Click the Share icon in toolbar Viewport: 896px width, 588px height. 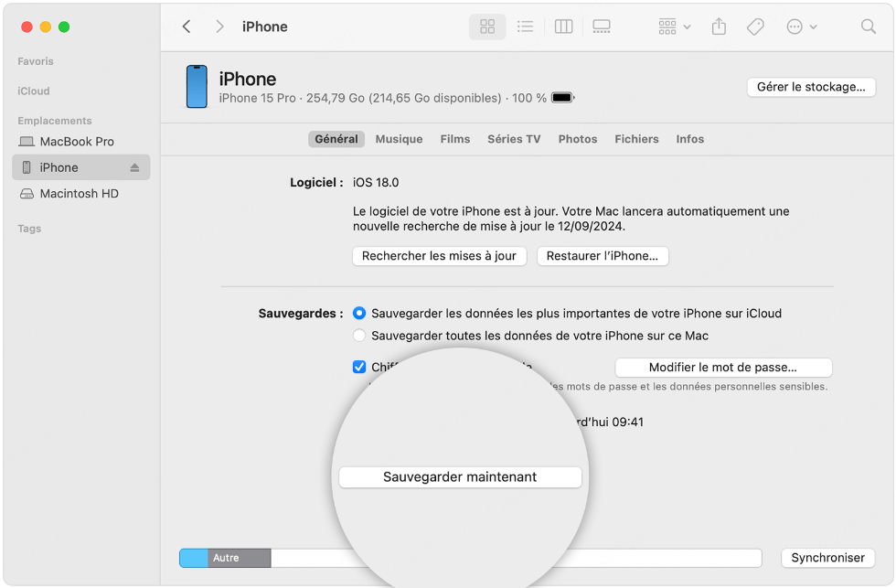719,27
